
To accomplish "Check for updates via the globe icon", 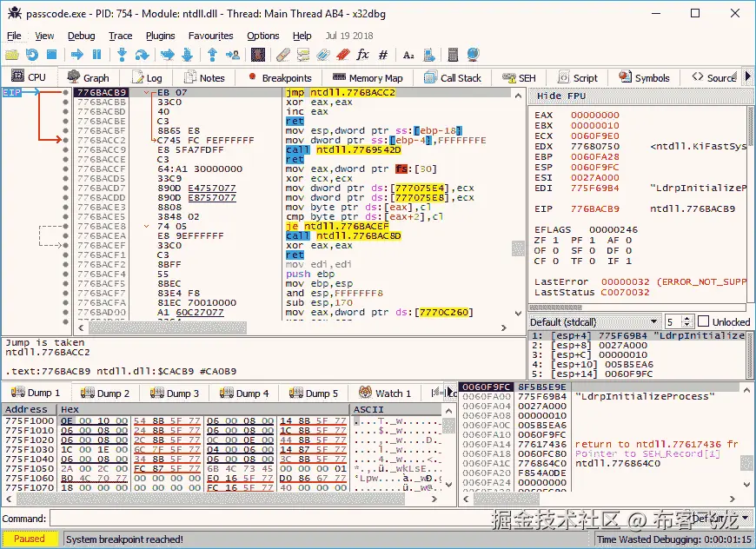I will coord(473,55).
